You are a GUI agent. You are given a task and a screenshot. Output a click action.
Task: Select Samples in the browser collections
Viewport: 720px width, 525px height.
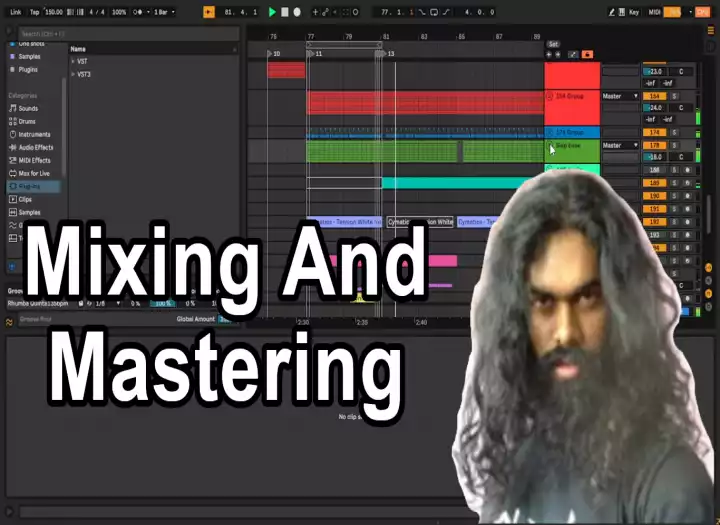click(x=29, y=56)
